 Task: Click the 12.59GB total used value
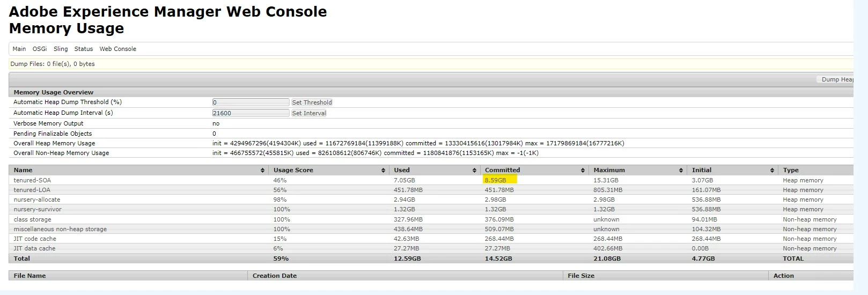tap(407, 259)
